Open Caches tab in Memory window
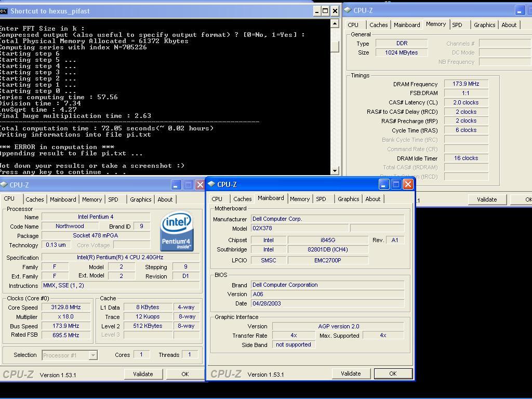Screen dimensions: 532x399 378,25
